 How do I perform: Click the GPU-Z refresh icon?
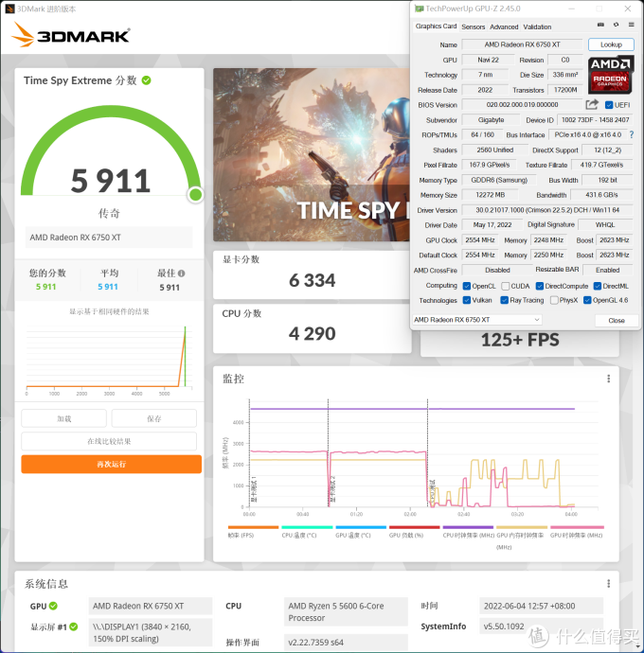click(616, 26)
